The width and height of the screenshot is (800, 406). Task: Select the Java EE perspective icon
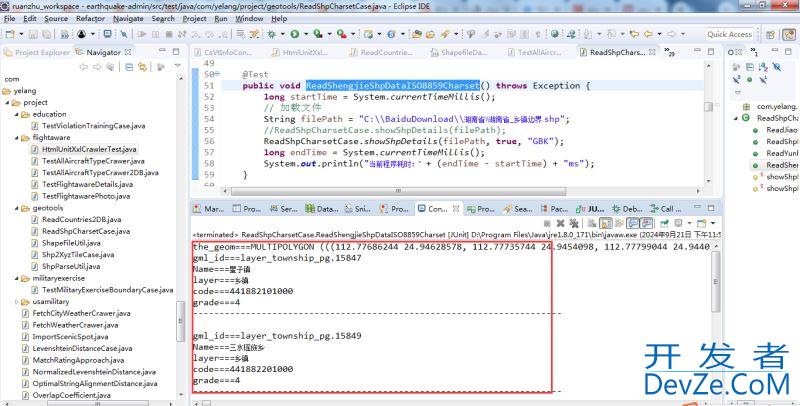pyautogui.click(x=788, y=35)
